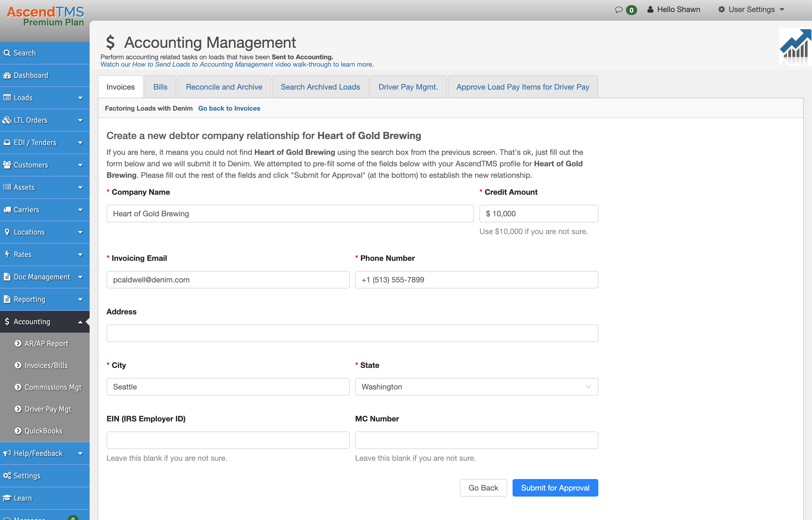Image resolution: width=812 pixels, height=520 pixels.
Task: Open the State dropdown showing Washington
Action: click(476, 387)
